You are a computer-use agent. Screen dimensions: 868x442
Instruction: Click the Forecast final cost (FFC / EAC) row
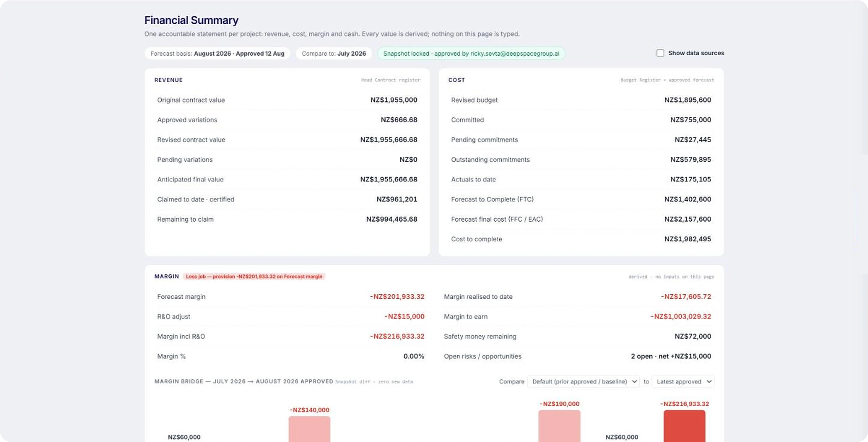coord(581,219)
